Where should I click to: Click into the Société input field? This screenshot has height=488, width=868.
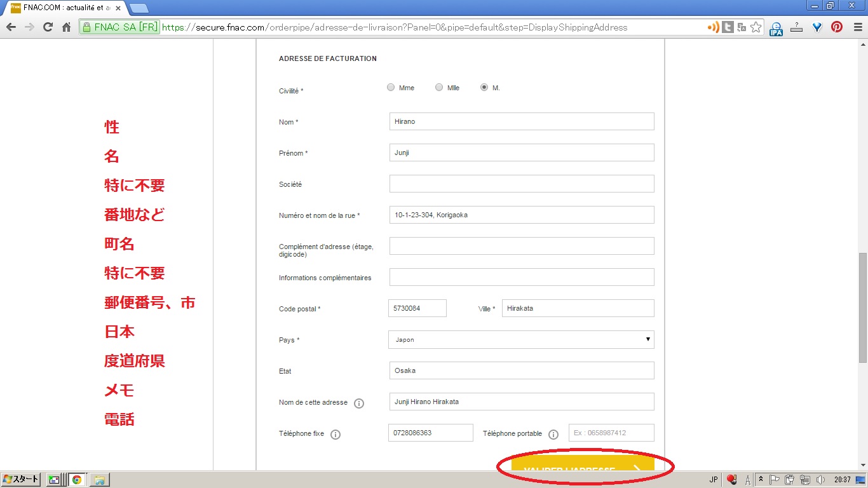pyautogui.click(x=521, y=184)
